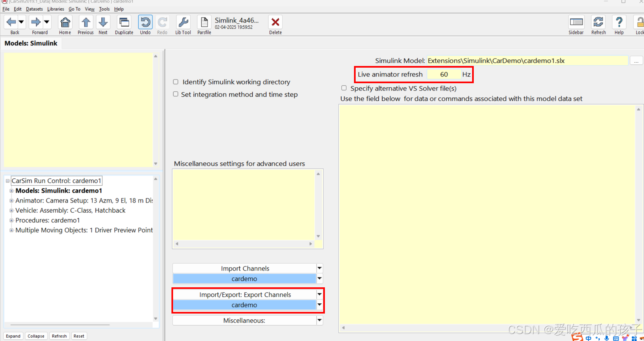Browse for Simulink model with ellipsis button

636,61
